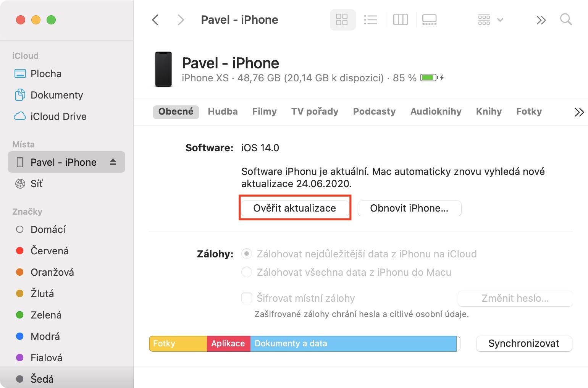Image resolution: width=588 pixels, height=388 pixels.
Task: Click the Aplikace storage bar segment
Action: tap(228, 344)
